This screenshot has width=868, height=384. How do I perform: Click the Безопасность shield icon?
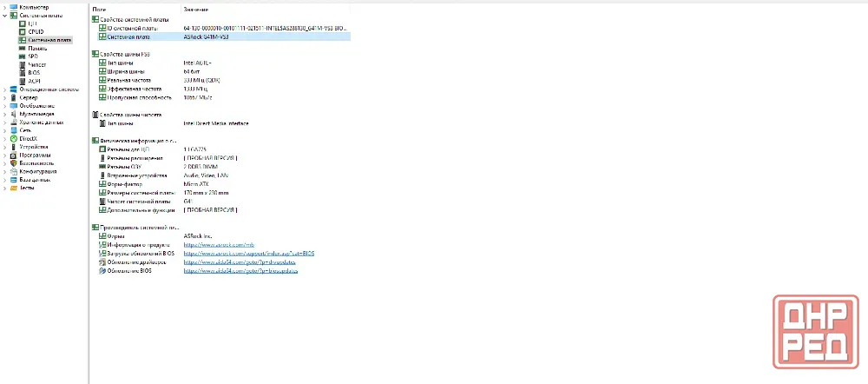(x=14, y=163)
